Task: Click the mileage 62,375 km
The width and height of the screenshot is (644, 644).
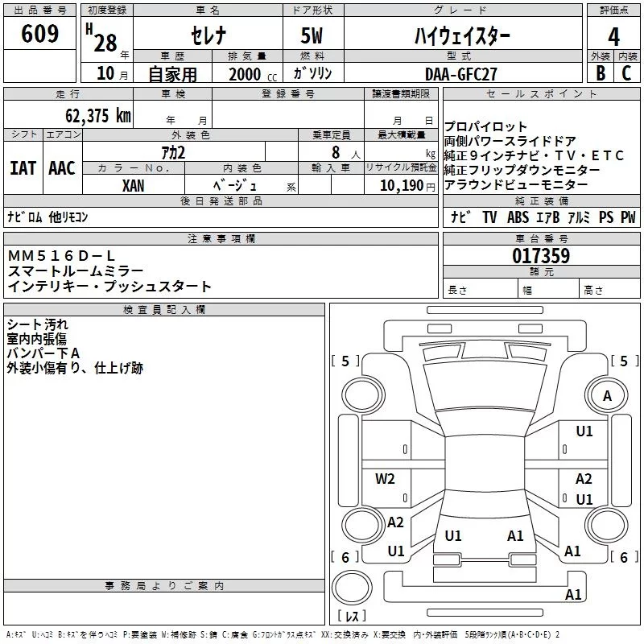Action: click(98, 115)
